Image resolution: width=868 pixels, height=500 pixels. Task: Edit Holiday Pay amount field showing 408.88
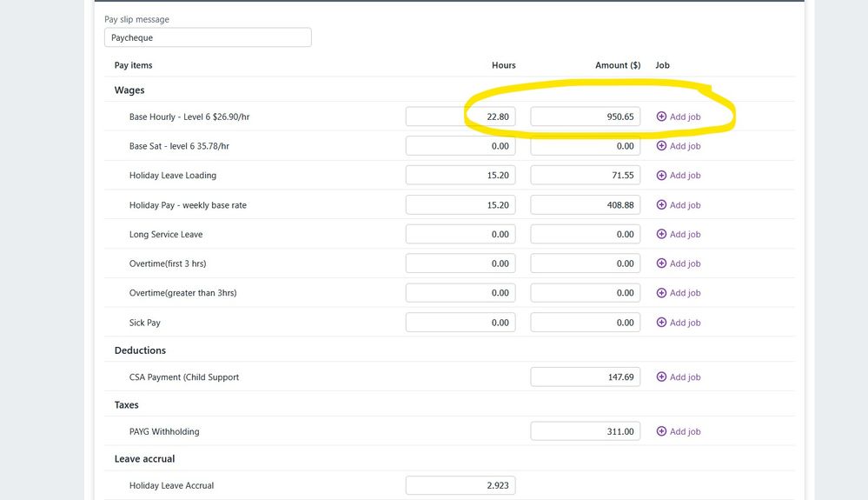[x=585, y=205]
